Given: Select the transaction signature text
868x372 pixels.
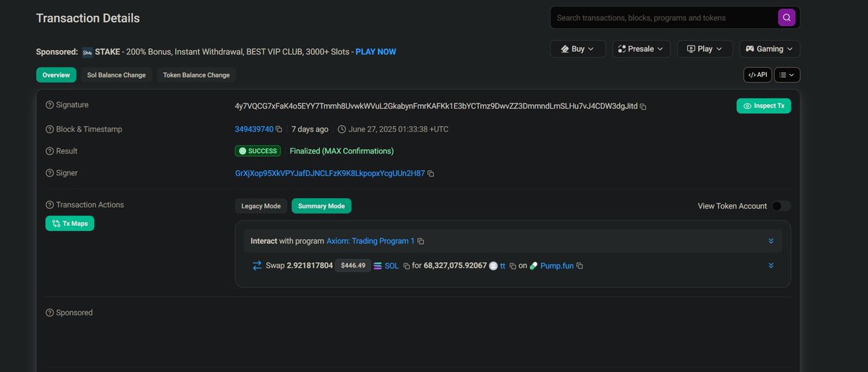Looking at the screenshot, I should pyautogui.click(x=436, y=106).
